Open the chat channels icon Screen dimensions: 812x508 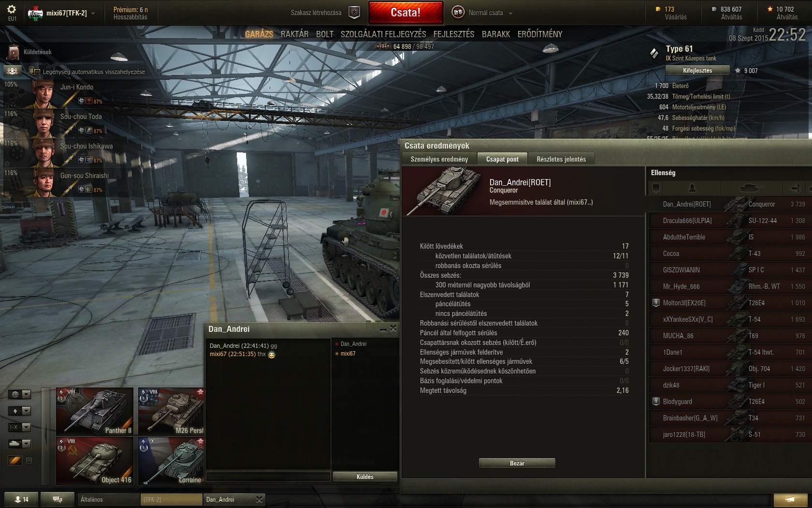point(57,499)
